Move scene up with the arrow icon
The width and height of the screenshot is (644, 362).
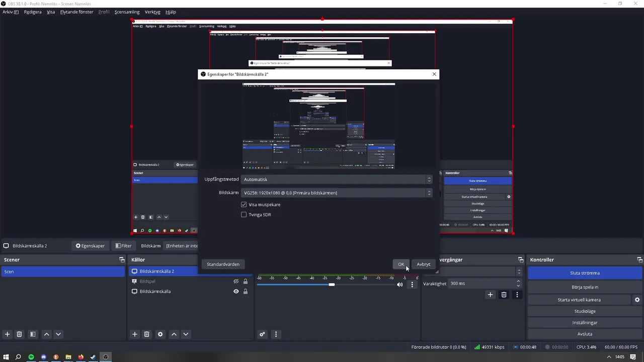point(46,334)
